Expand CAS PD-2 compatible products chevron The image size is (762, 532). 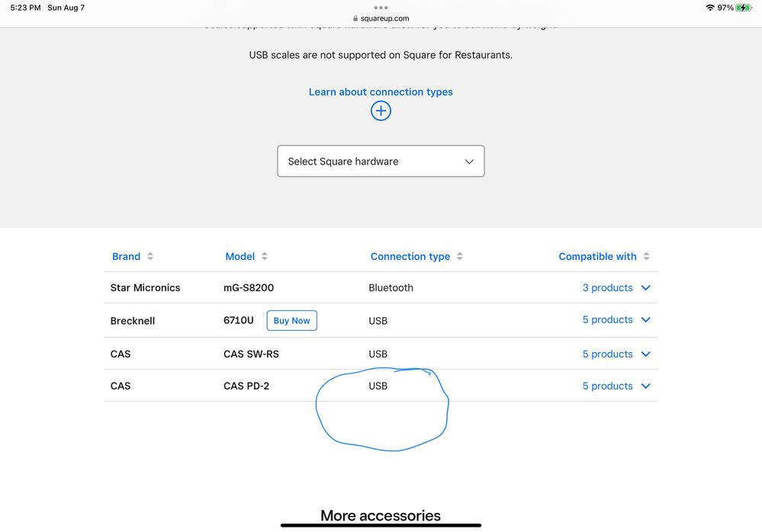click(646, 386)
